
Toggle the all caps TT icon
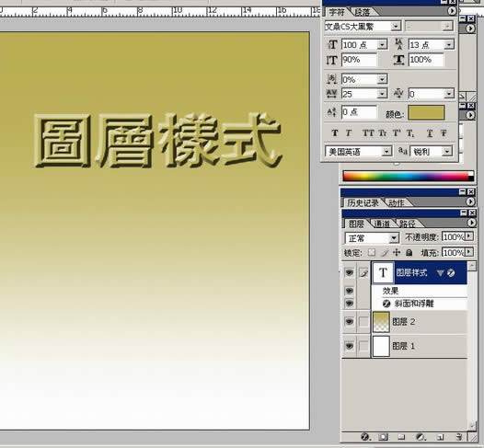[368, 133]
